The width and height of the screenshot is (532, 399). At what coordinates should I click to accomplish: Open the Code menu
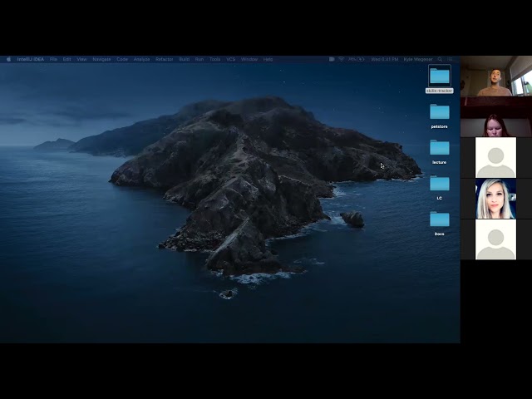click(x=122, y=59)
